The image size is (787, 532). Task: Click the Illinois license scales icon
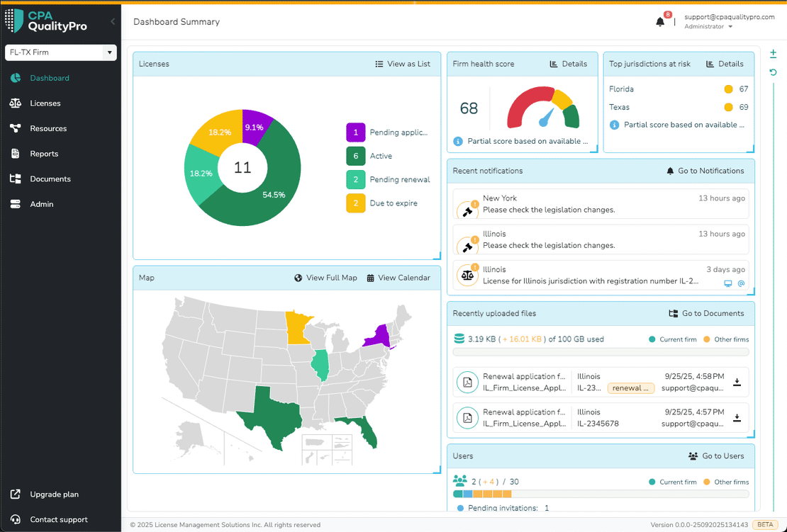click(467, 276)
